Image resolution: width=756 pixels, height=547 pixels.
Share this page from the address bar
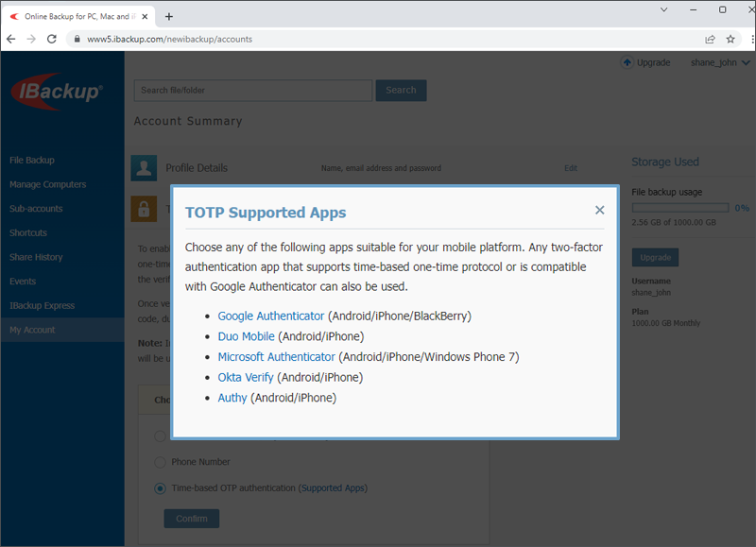pos(711,39)
